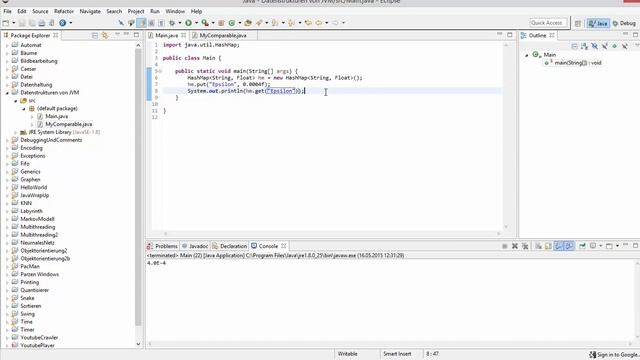The width and height of the screenshot is (640, 360).
Task: Toggle Hide Non-Public Members in Outline
Action: [615, 46]
